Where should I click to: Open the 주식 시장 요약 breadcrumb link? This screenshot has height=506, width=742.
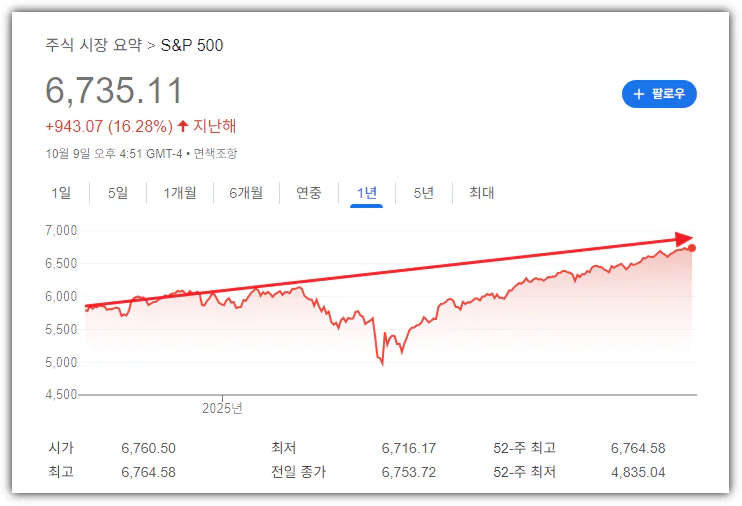[94, 45]
